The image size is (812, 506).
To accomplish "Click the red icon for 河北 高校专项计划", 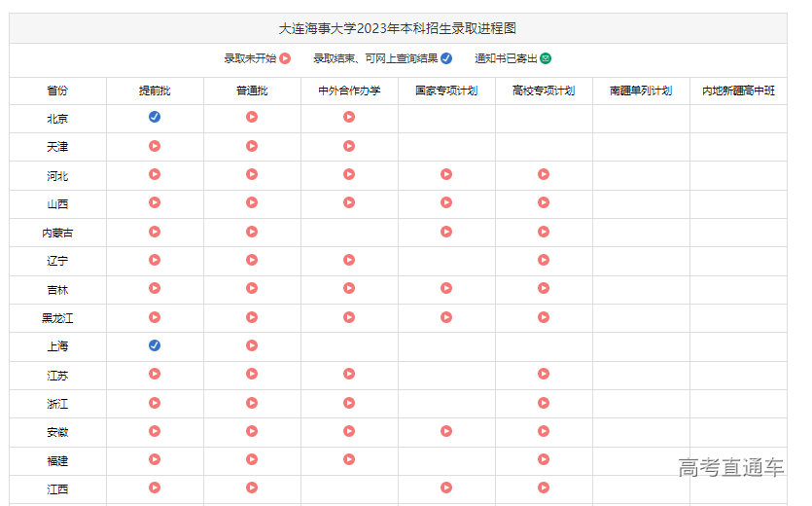I will tap(544, 174).
